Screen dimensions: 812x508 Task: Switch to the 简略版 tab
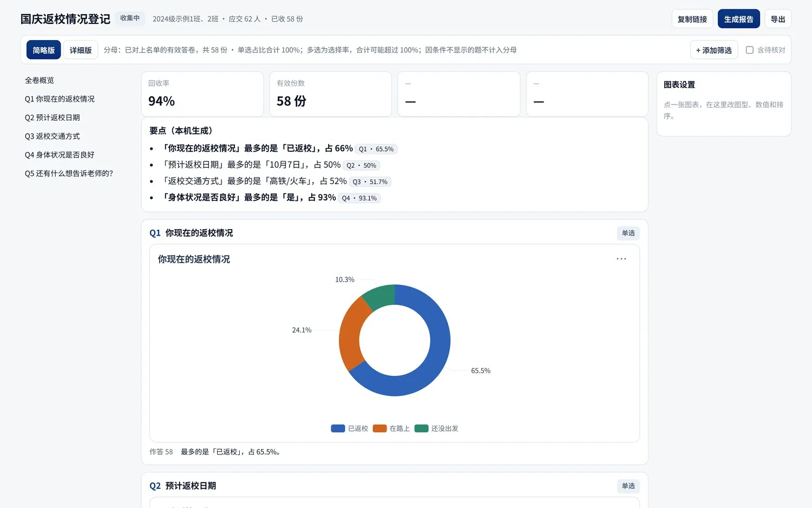(x=44, y=50)
